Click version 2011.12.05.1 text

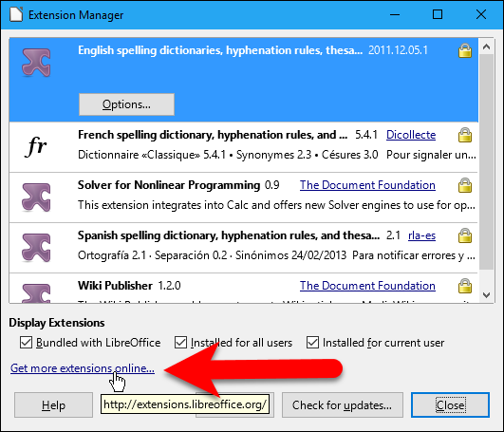(398, 50)
